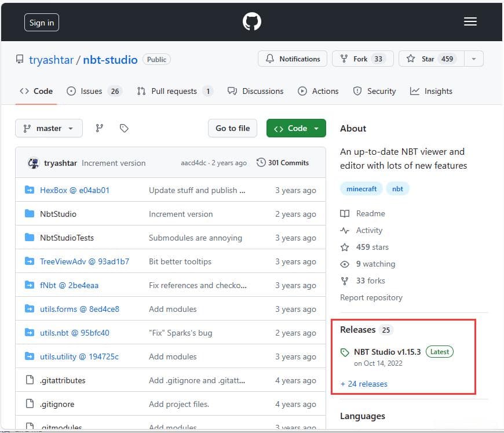Star the nbt-studio repository
The image size is (504, 433).
point(432,59)
